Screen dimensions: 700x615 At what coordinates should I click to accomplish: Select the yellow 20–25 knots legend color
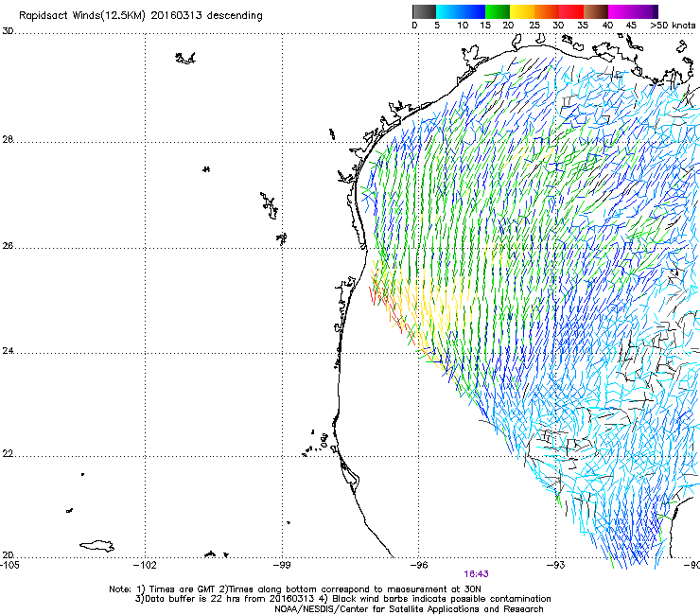pos(522,11)
